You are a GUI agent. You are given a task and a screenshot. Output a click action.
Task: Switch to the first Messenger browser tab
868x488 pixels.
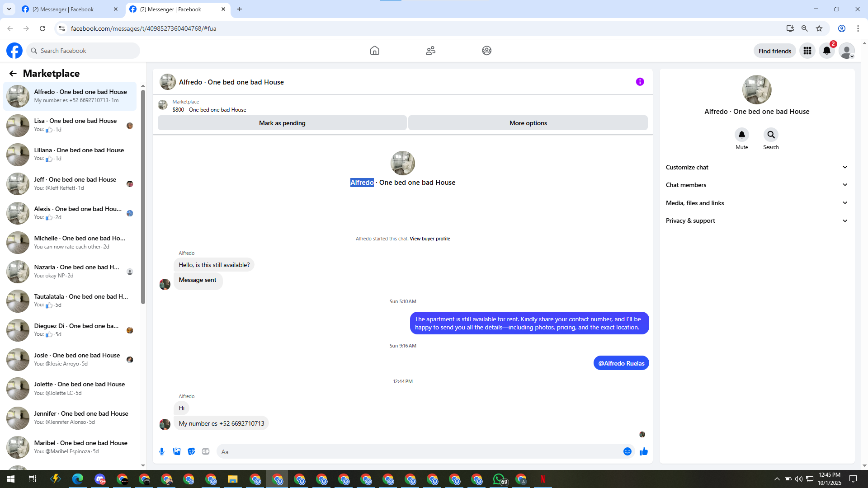click(x=63, y=9)
